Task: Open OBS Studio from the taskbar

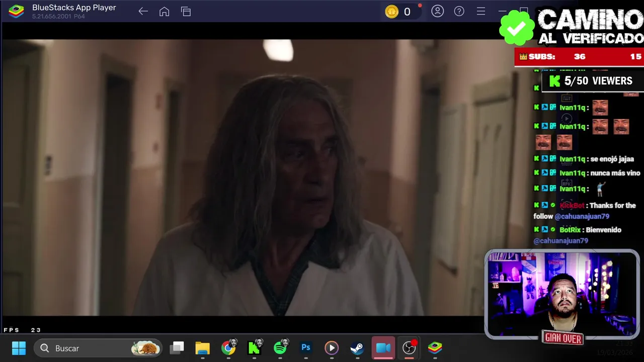Action: (x=409, y=348)
